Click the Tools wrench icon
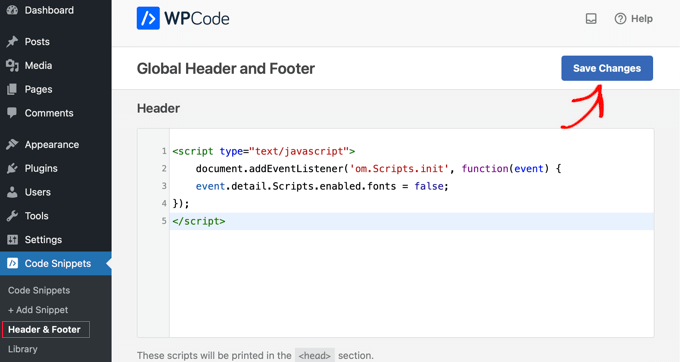Viewport: 680px width, 362px height. [12, 216]
